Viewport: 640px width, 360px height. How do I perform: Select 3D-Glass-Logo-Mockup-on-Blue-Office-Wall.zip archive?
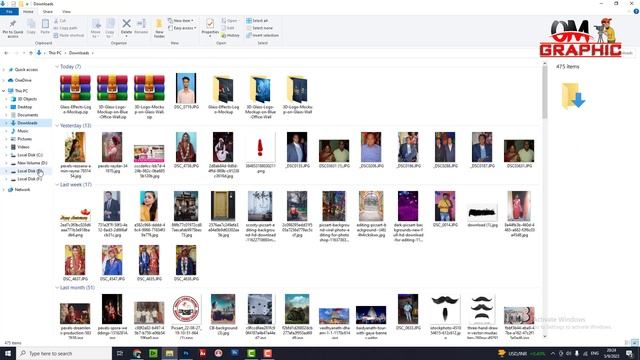(x=112, y=96)
